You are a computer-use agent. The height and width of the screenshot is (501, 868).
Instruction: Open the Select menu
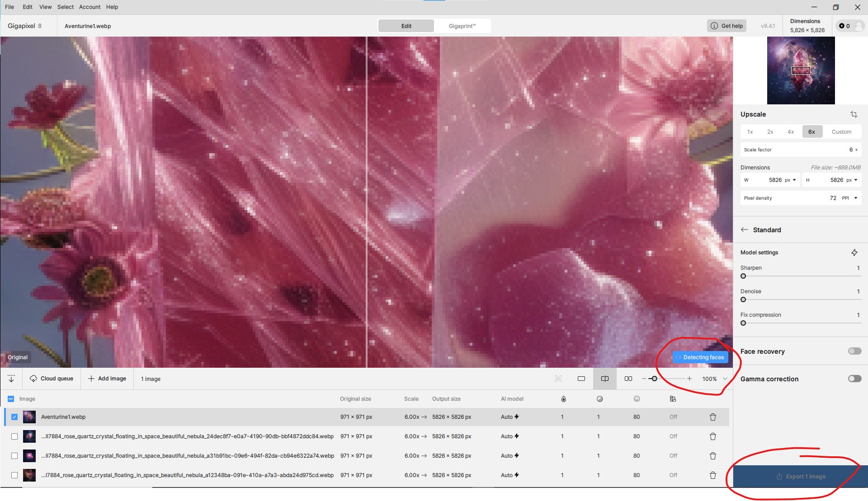65,7
